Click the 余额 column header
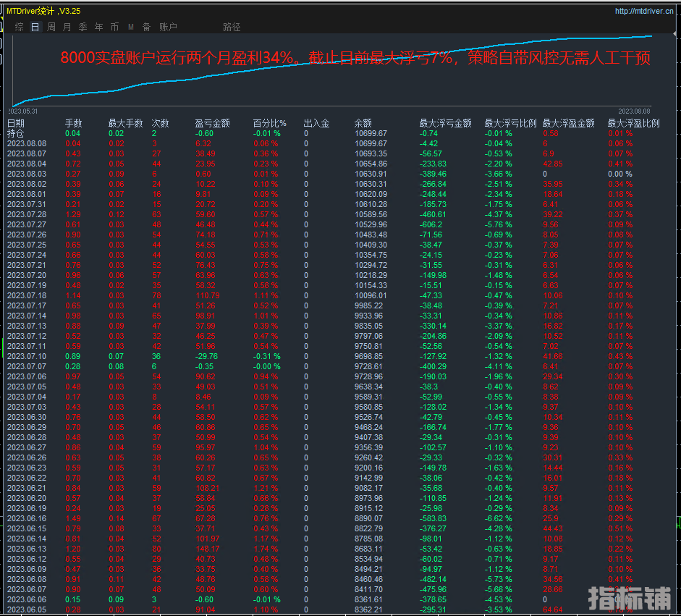681x616 pixels. (363, 123)
